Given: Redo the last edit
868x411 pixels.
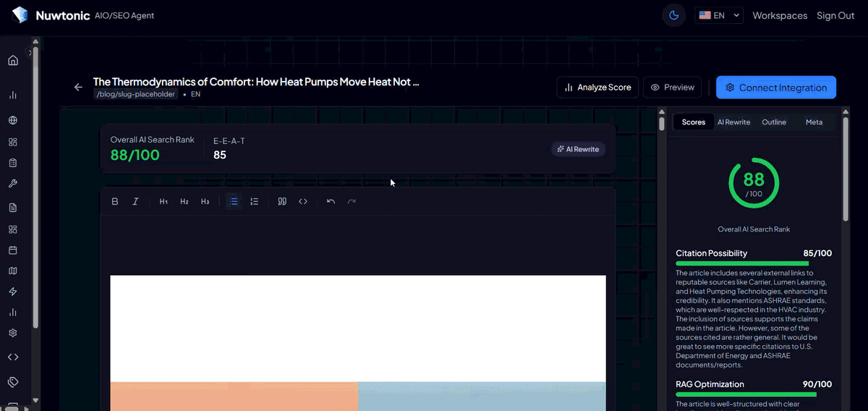Looking at the screenshot, I should (352, 201).
